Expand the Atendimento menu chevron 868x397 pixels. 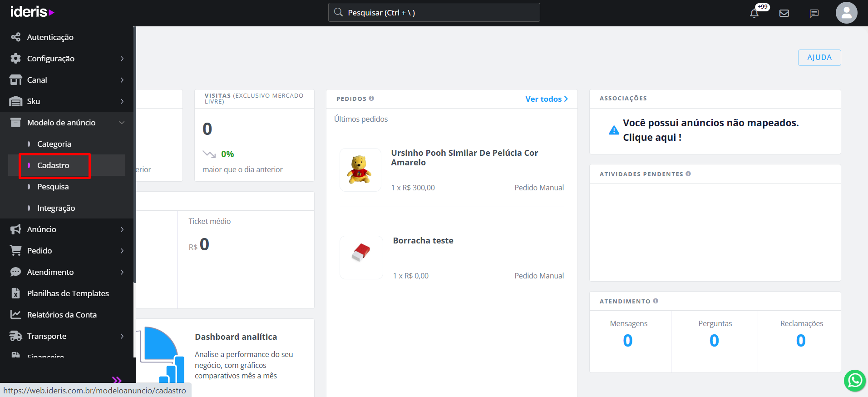122,272
